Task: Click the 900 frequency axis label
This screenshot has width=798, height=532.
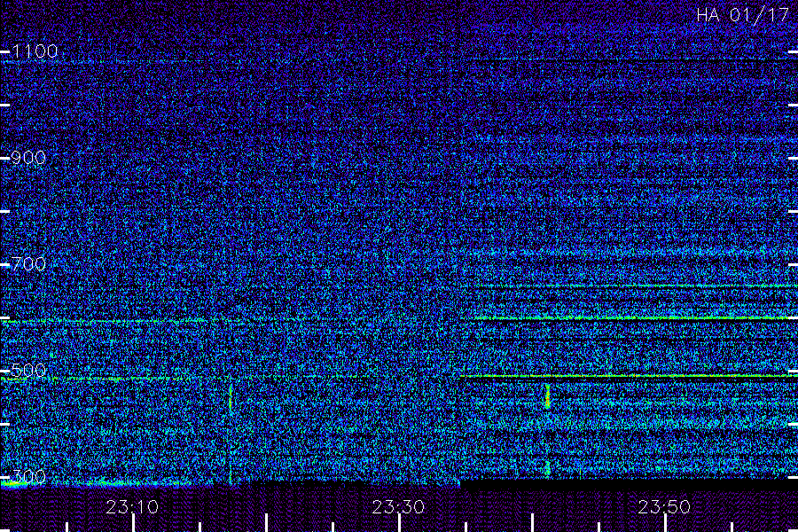Action: pyautogui.click(x=28, y=158)
